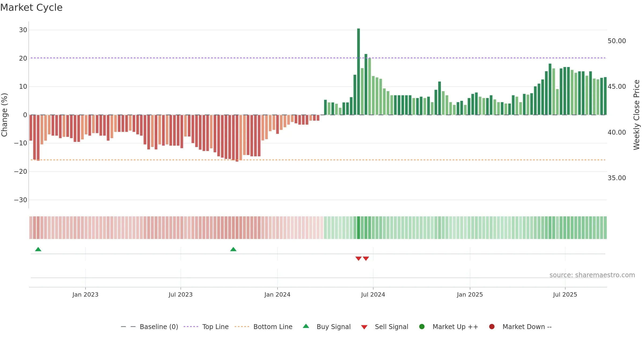
Task: Click the last green heat-strip cell at right edge
Action: click(605, 228)
